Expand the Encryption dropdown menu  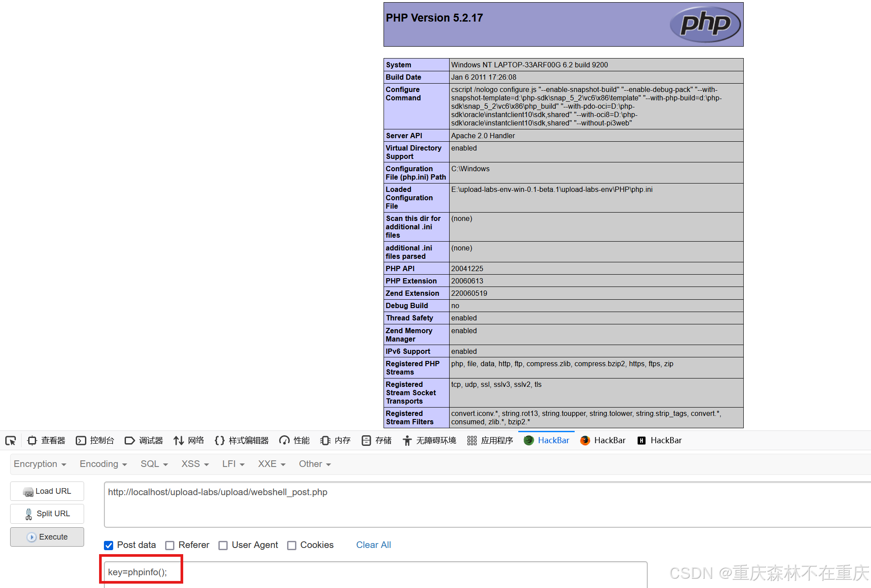click(x=40, y=464)
